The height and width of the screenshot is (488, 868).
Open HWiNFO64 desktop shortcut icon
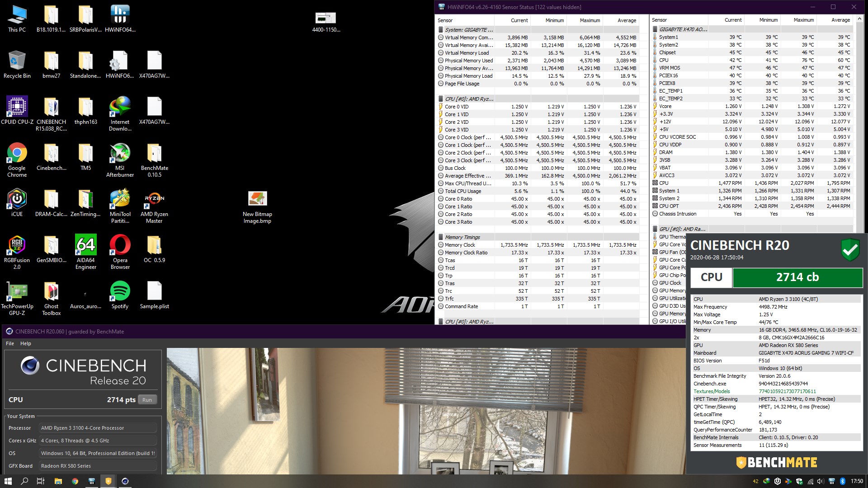pyautogui.click(x=120, y=19)
